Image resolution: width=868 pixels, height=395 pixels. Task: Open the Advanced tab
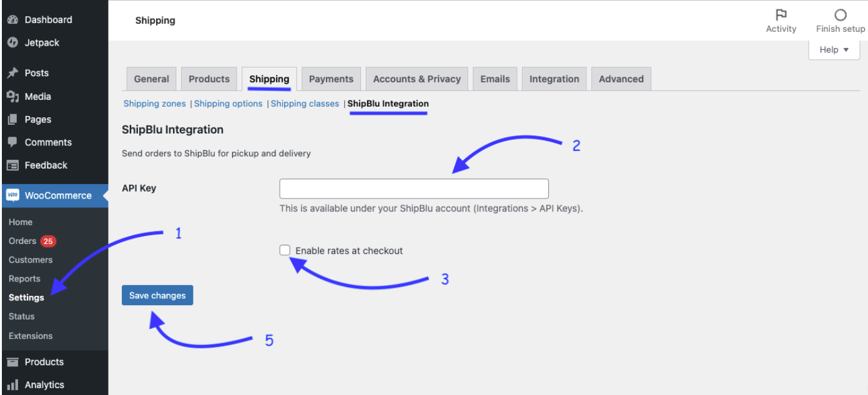(621, 79)
